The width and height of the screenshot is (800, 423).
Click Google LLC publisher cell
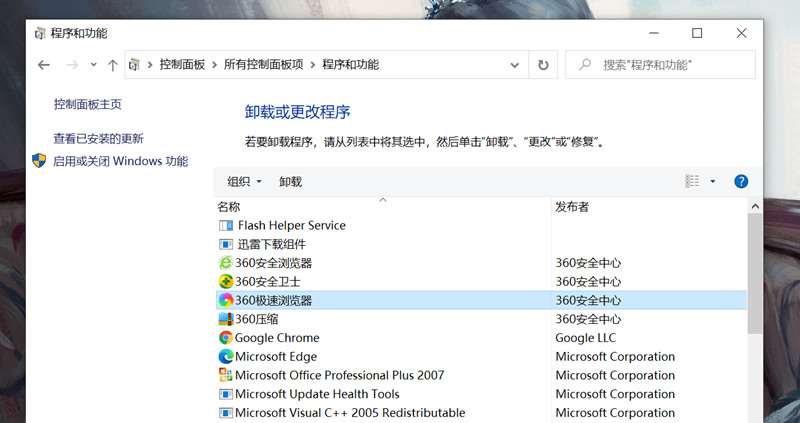point(585,338)
